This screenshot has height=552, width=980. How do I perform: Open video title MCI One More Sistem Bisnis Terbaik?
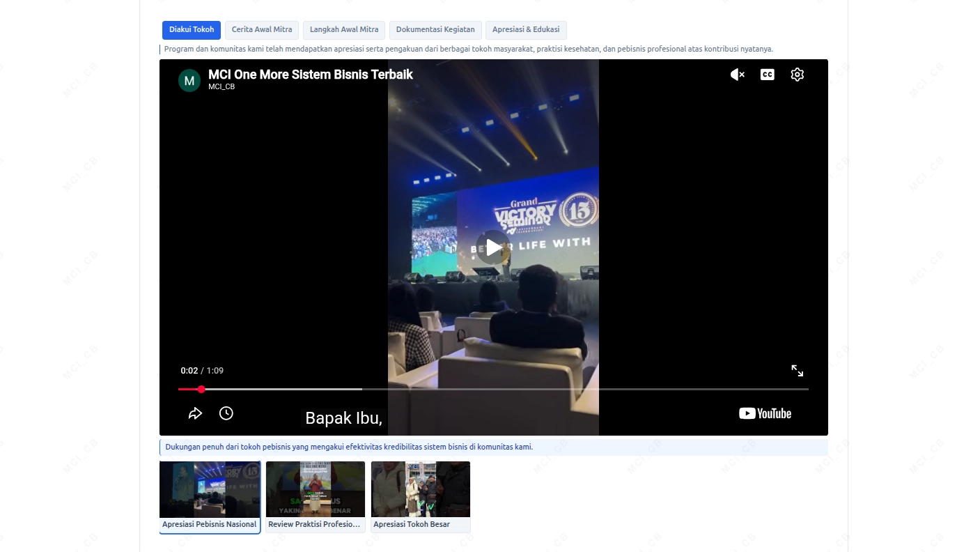[x=311, y=75]
